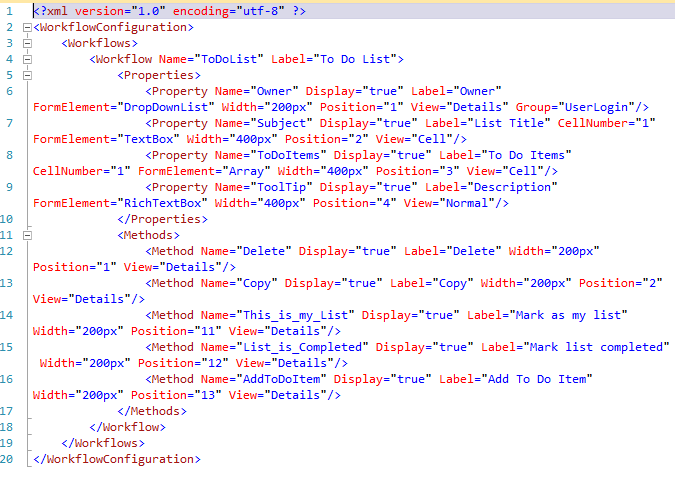The width and height of the screenshot is (675, 479).
Task: Click the Position="12" attribute
Action: (x=183, y=363)
